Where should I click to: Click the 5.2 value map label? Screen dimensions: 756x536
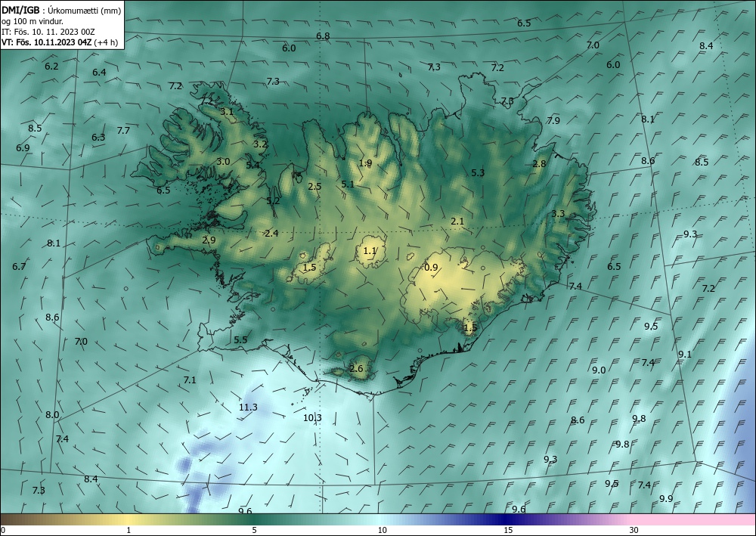tap(274, 201)
